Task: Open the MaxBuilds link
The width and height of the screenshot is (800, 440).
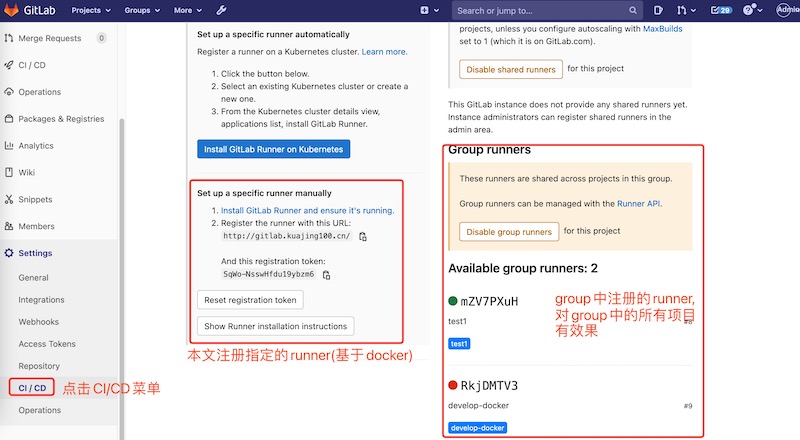Action: point(662,29)
